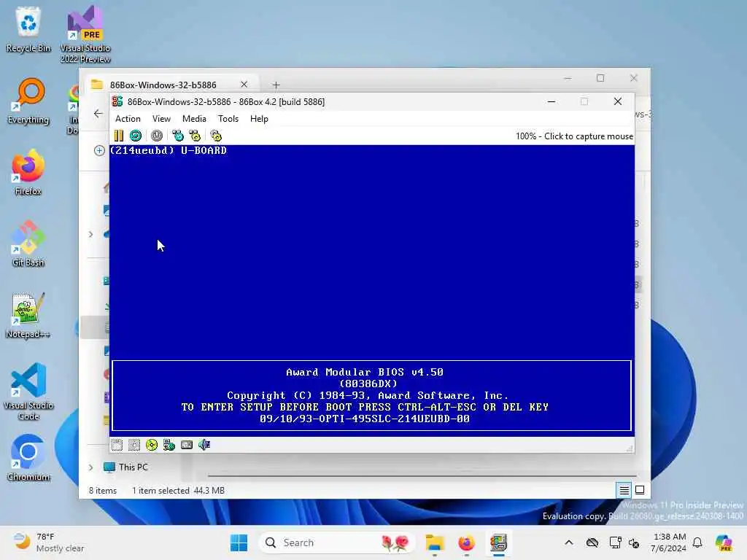Launch Firefox from desktop
747x560 pixels.
[28, 172]
